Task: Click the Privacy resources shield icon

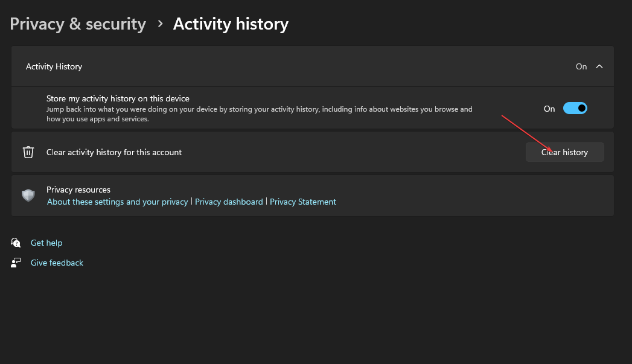Action: pos(28,195)
